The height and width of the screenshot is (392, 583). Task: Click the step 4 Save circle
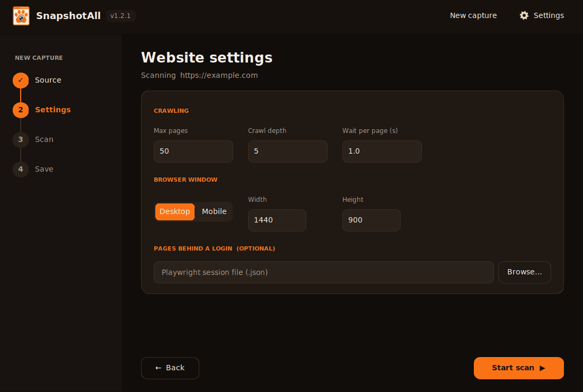tap(21, 170)
